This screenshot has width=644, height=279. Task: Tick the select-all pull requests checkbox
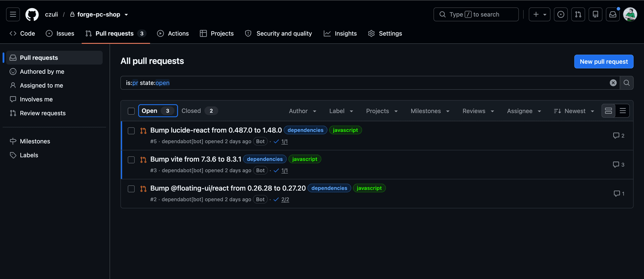coord(131,111)
